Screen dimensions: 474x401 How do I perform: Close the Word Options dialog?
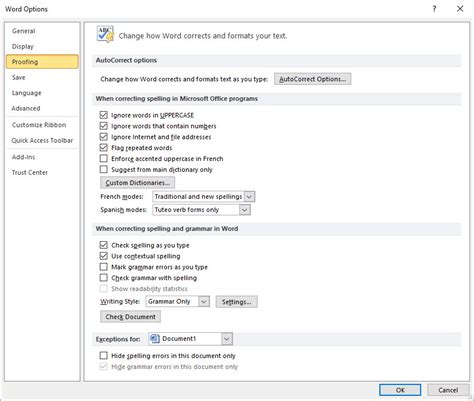(460, 9)
